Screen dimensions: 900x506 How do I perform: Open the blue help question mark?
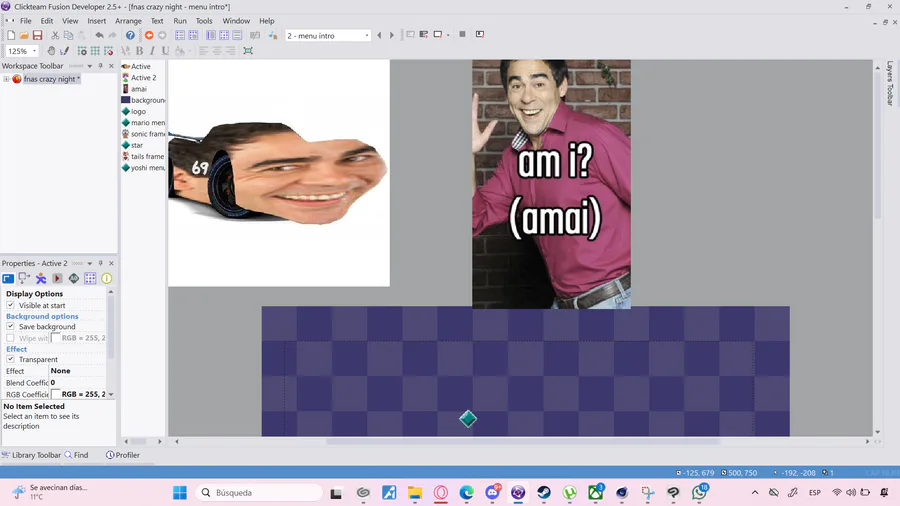click(x=130, y=36)
